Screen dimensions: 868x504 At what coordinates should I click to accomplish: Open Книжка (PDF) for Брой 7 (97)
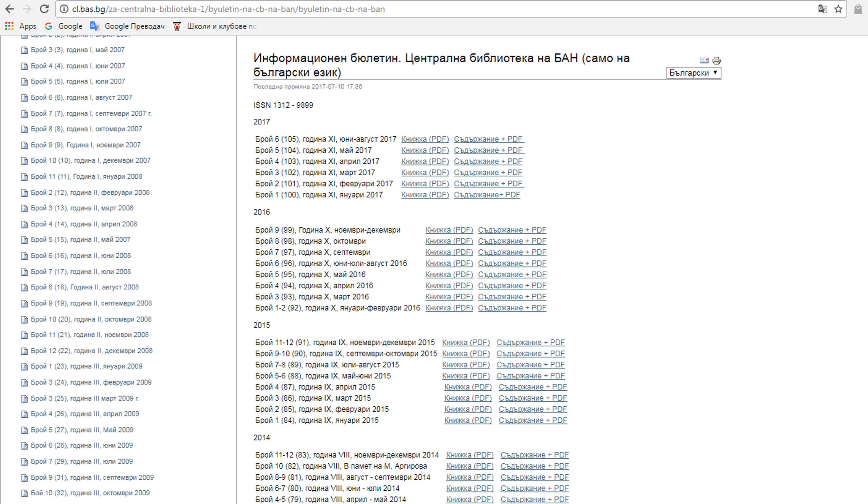[449, 252]
